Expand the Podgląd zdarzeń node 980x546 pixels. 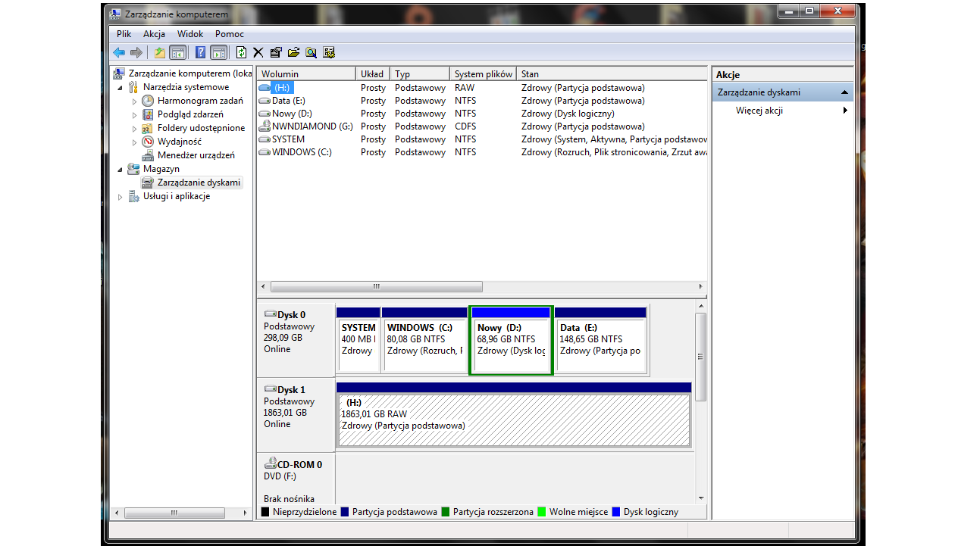(x=135, y=115)
